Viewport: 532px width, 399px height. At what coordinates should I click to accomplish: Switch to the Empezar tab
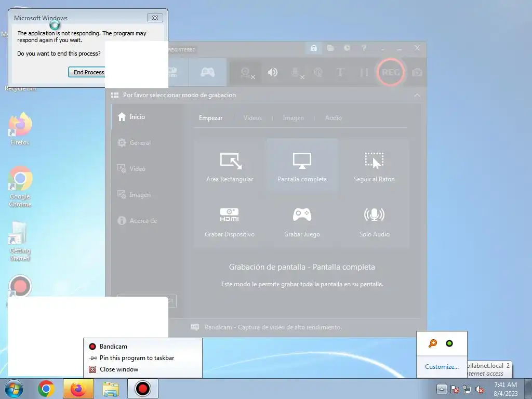(x=211, y=118)
